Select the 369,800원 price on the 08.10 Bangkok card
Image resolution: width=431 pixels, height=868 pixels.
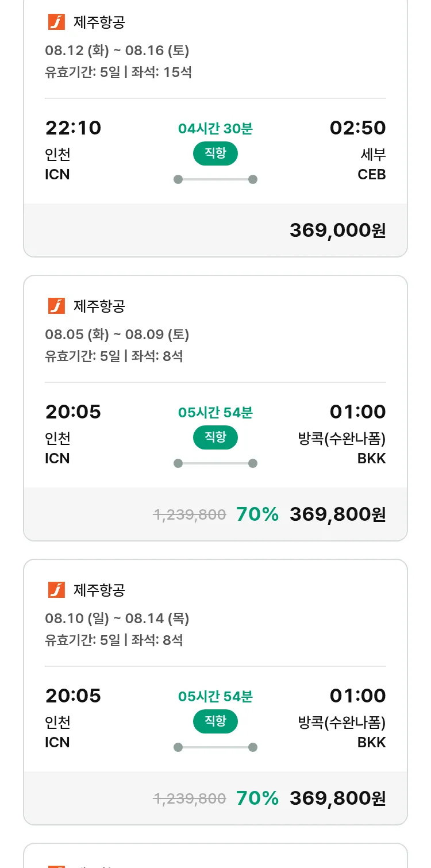click(x=337, y=798)
